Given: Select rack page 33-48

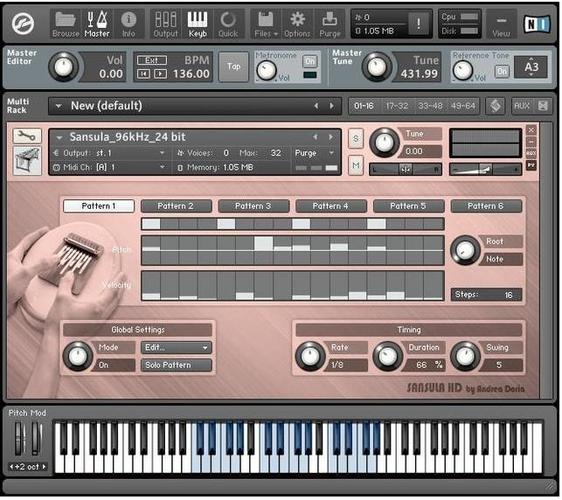Looking at the screenshot, I should [x=430, y=106].
